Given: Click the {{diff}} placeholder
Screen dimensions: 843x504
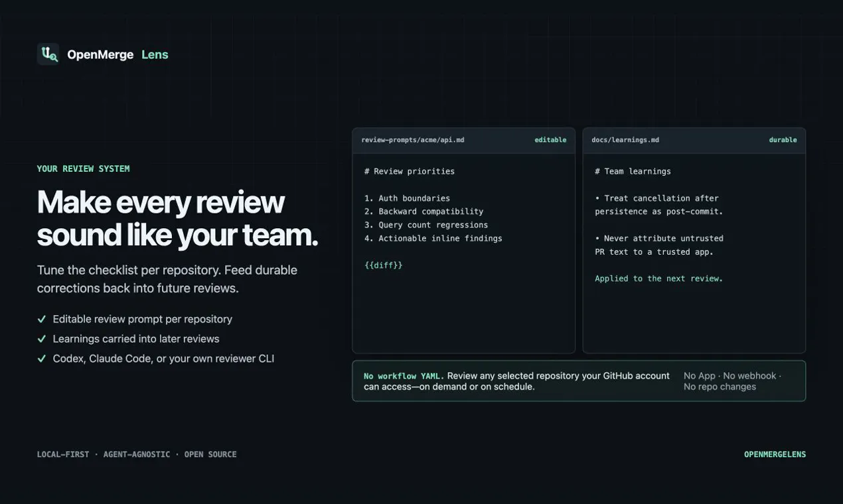Looking at the screenshot, I should coord(383,265).
